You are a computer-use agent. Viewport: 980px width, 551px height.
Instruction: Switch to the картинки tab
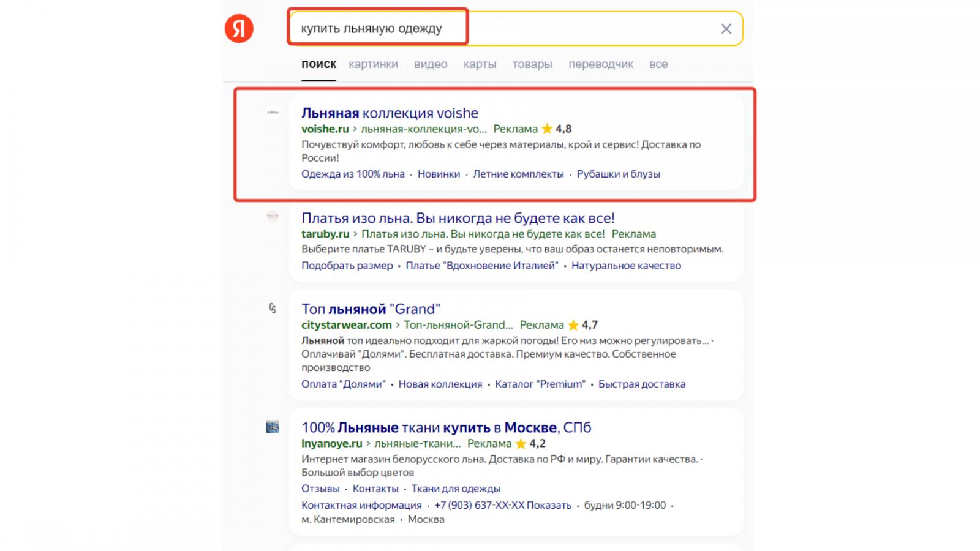pos(373,64)
